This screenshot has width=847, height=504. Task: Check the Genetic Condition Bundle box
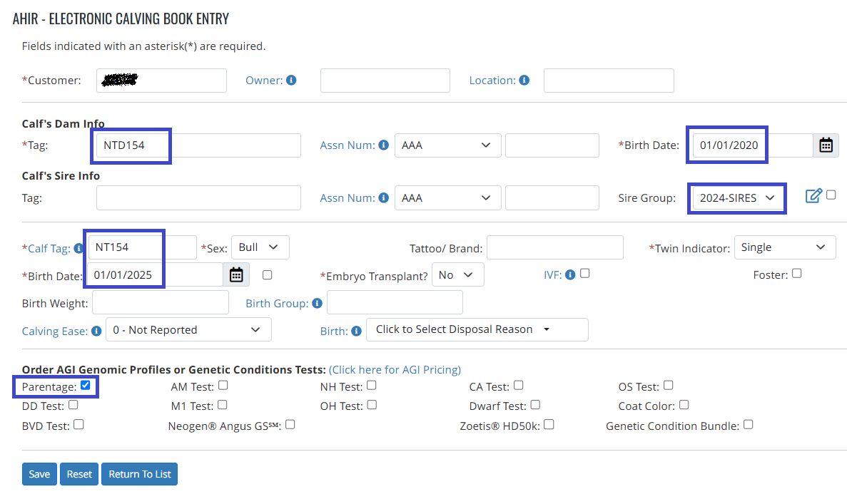click(748, 425)
